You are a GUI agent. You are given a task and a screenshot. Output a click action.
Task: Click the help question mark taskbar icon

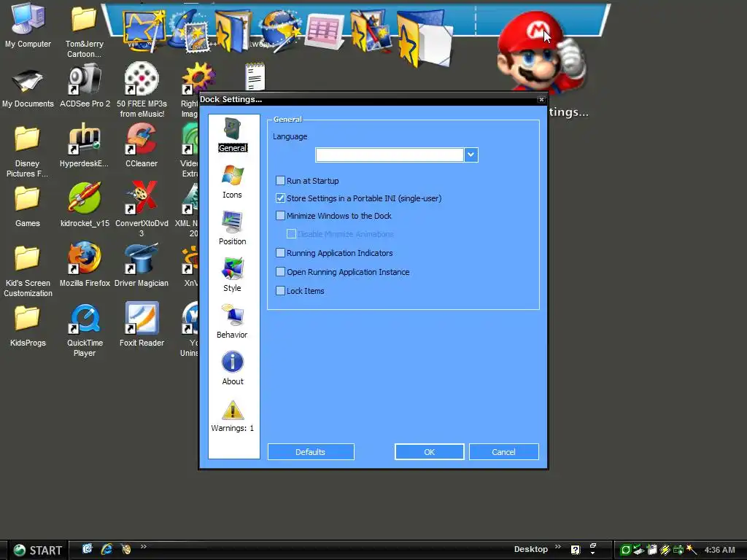click(576, 550)
